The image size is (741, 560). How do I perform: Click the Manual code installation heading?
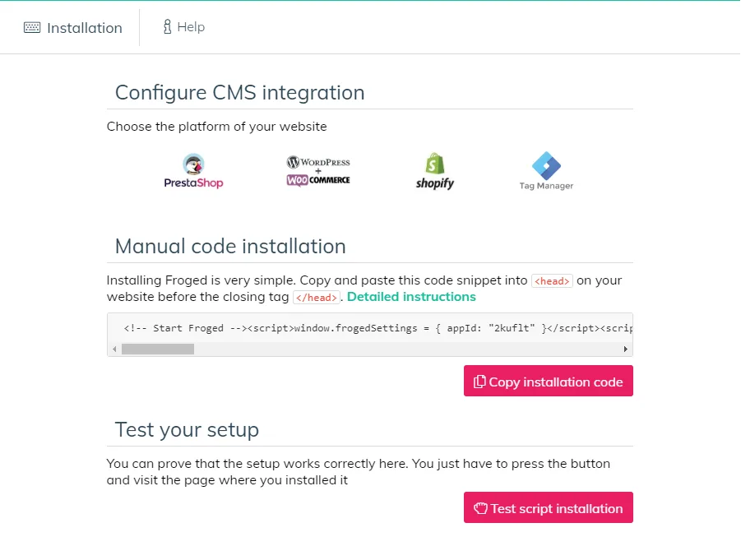click(230, 246)
